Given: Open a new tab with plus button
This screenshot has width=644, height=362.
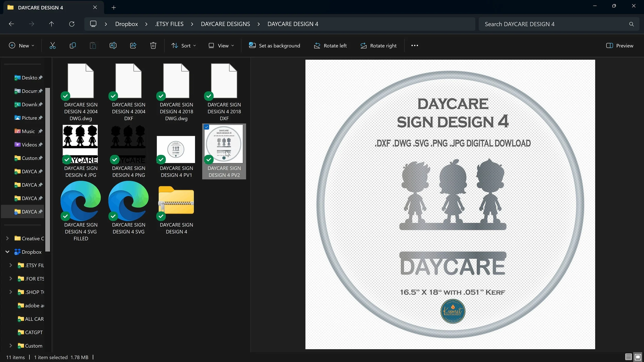Looking at the screenshot, I should click(x=114, y=7).
